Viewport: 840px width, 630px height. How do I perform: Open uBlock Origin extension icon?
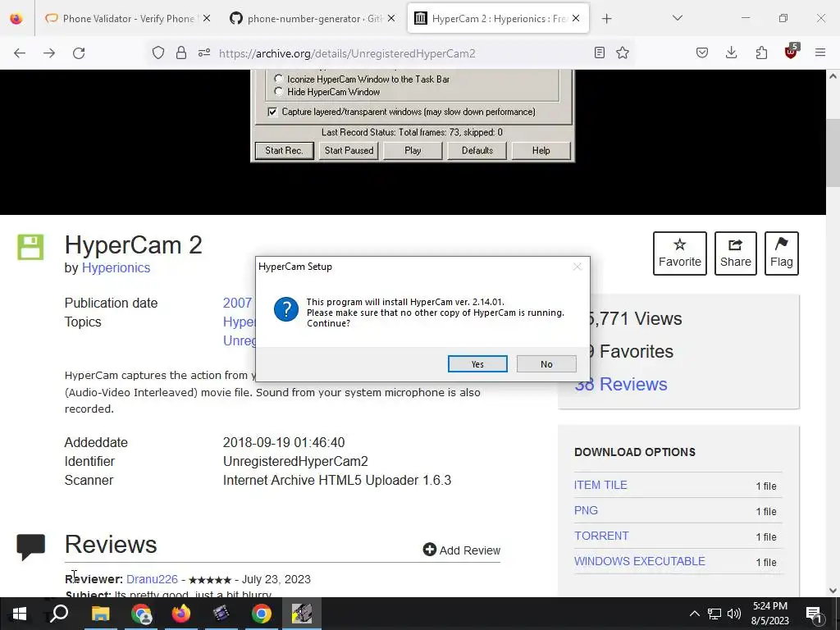(x=792, y=52)
